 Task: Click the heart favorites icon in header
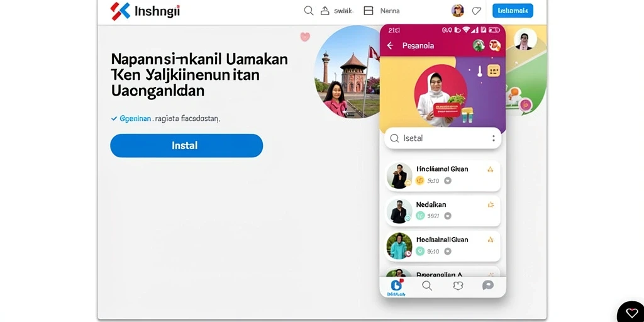(x=477, y=11)
